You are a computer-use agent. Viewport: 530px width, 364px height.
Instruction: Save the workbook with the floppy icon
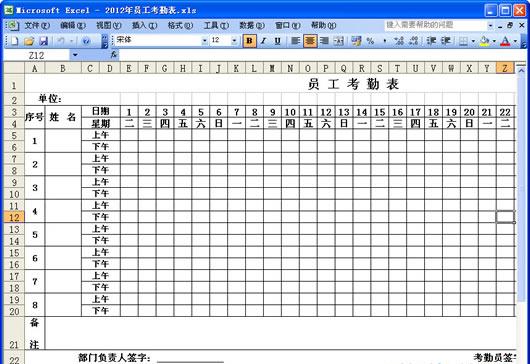tap(44, 41)
